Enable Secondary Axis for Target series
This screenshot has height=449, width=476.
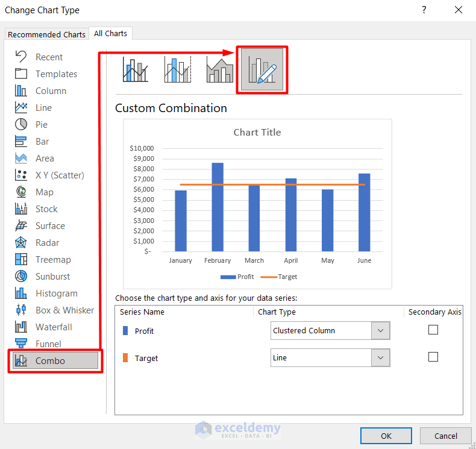coord(433,357)
